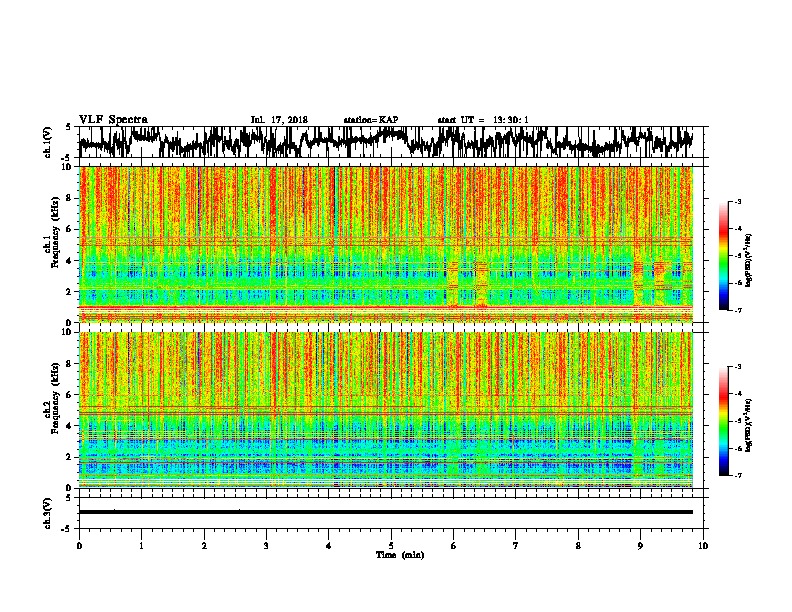Click the "-3" label on ch.2 color scale
Image resolution: width=792 pixels, height=612 pixels.
737,367
